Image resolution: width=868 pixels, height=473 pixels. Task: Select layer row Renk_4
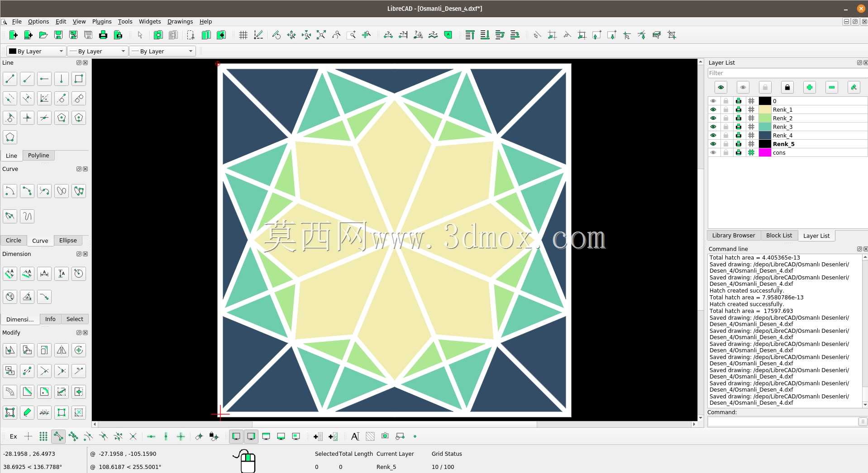[787, 135]
